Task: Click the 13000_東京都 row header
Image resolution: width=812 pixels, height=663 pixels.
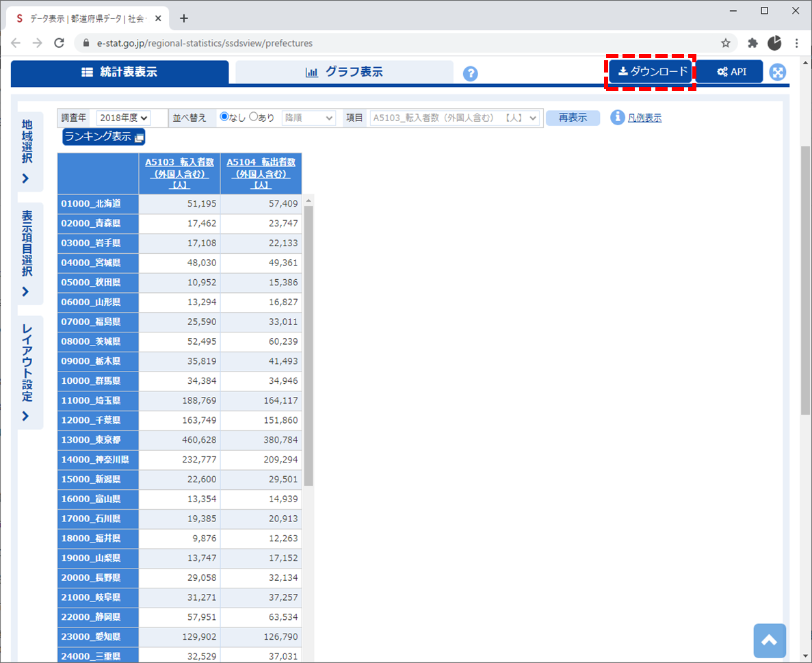Action: [98, 440]
